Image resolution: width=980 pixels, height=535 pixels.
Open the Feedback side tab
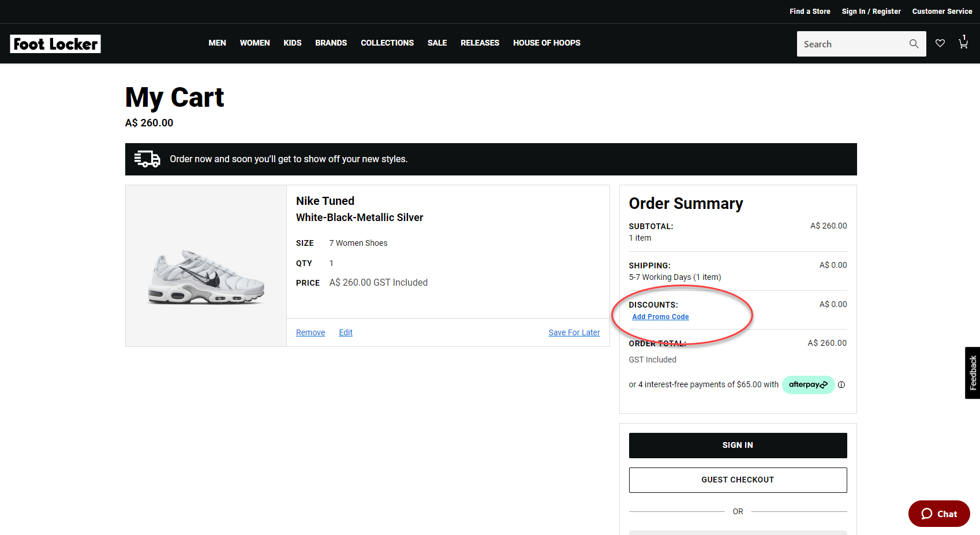tap(972, 373)
